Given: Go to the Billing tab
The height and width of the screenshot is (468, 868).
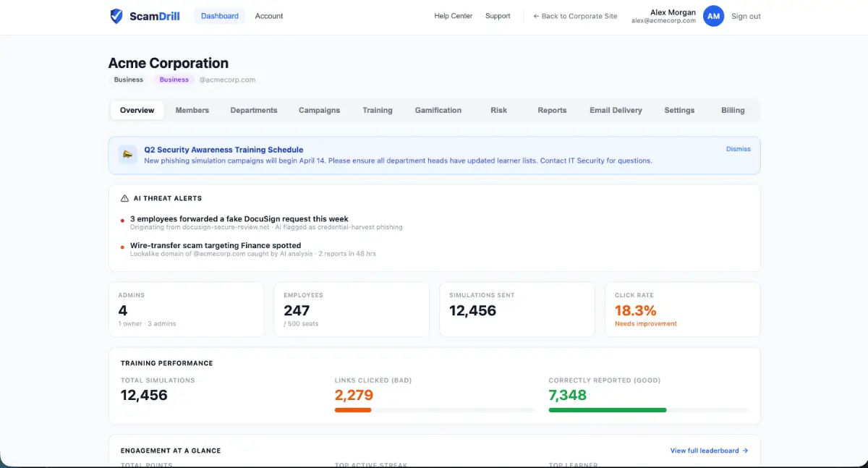Looking at the screenshot, I should pos(733,110).
